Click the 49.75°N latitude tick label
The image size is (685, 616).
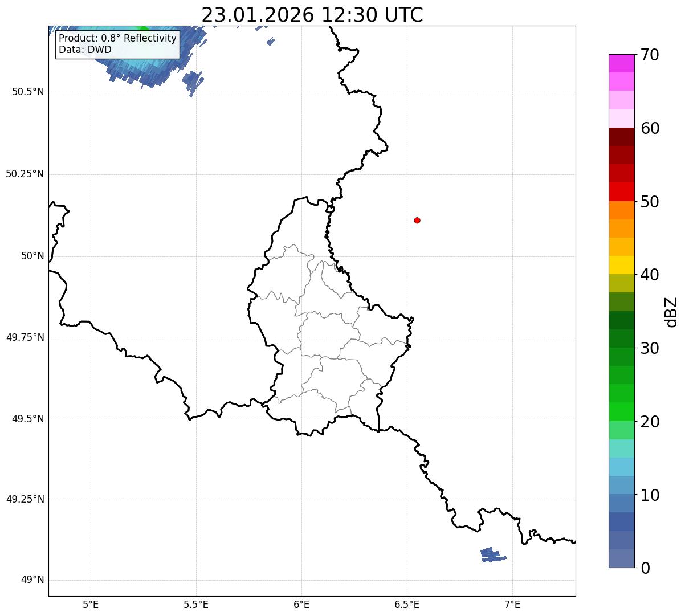[x=25, y=337]
